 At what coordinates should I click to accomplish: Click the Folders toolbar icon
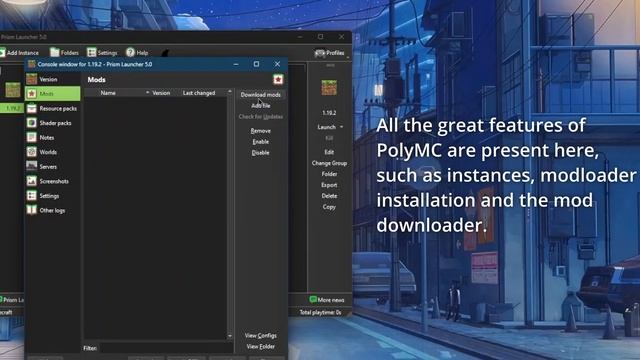coord(54,52)
